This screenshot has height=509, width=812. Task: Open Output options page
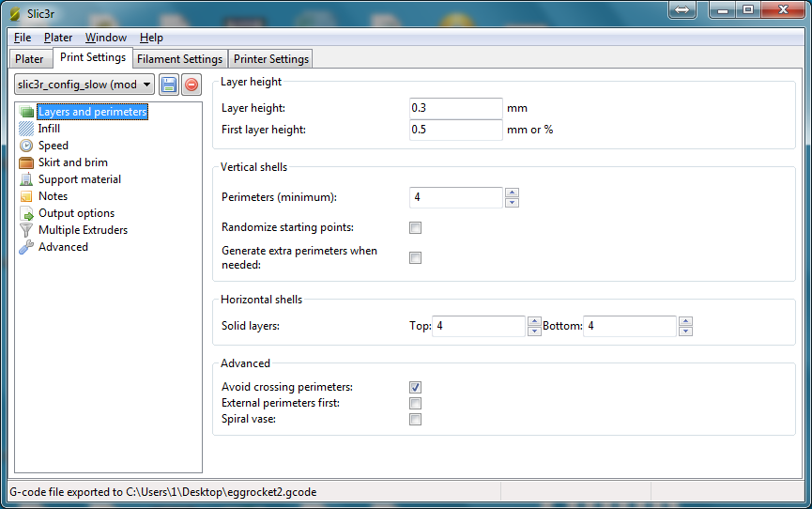pos(77,213)
